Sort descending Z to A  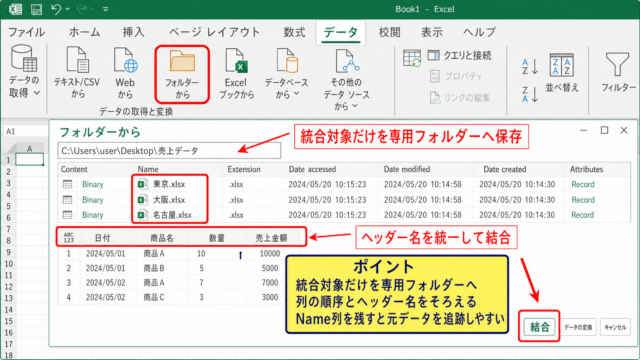point(530,94)
